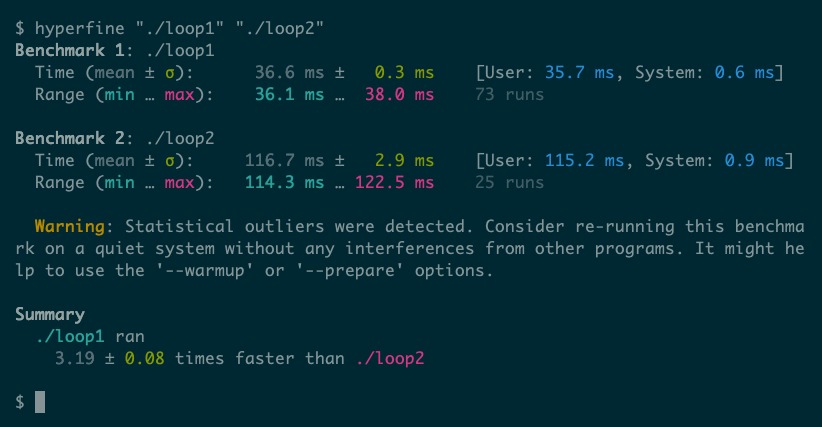The height and width of the screenshot is (427, 822).
Task: Click the 122.5 ms maximum value
Action: [395, 182]
